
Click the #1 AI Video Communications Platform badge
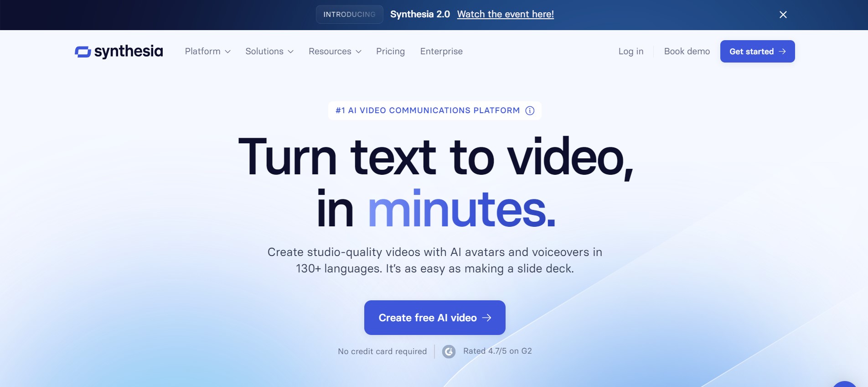[428, 110]
